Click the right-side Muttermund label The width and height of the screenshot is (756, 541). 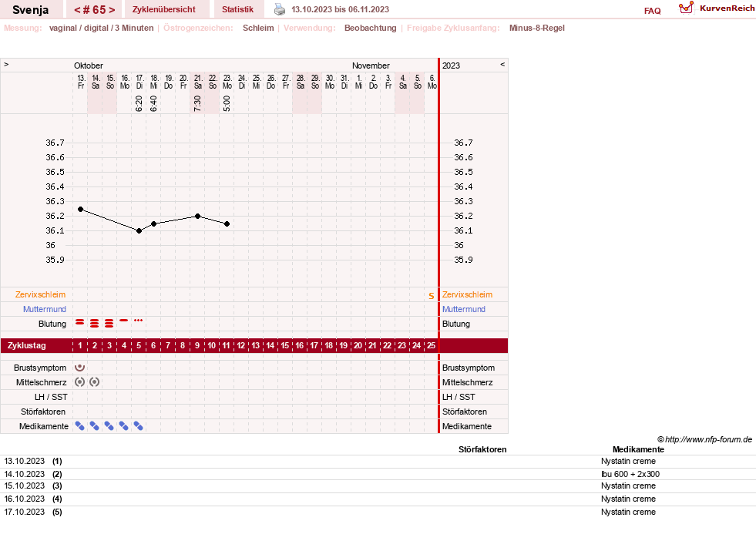pos(464,309)
